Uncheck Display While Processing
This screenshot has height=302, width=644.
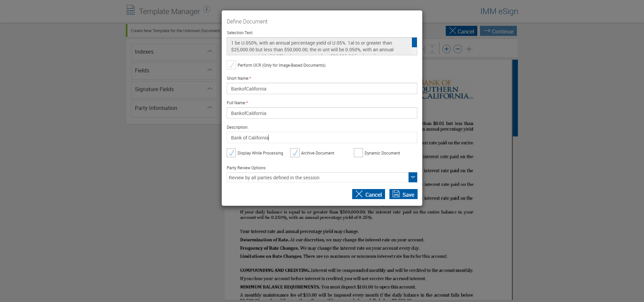point(231,153)
